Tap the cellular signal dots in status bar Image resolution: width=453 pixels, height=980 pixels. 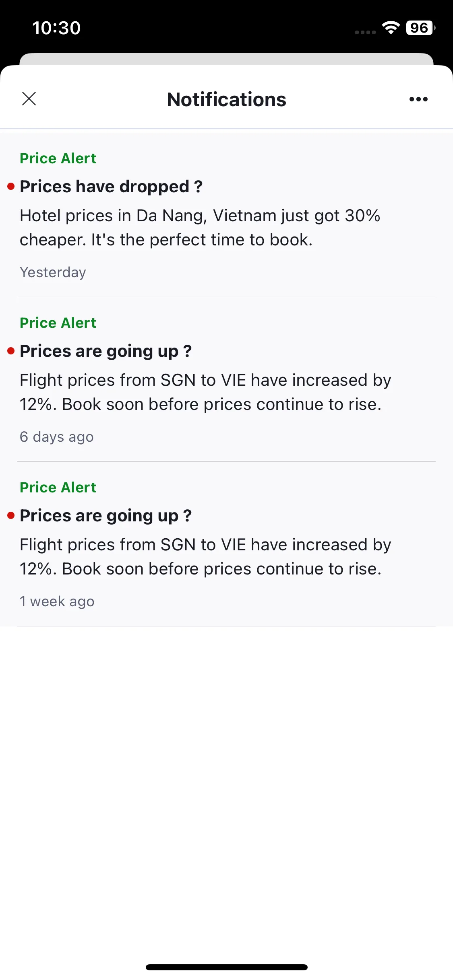coord(365,32)
